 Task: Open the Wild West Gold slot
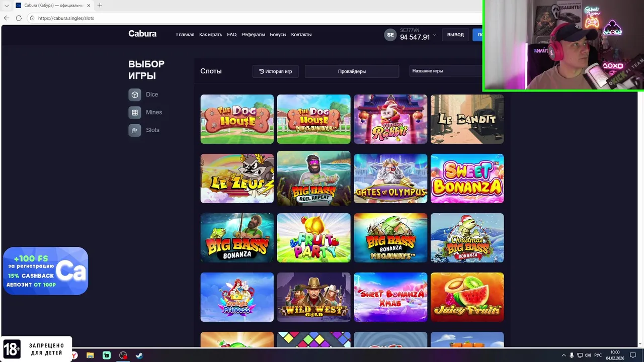[313, 297]
